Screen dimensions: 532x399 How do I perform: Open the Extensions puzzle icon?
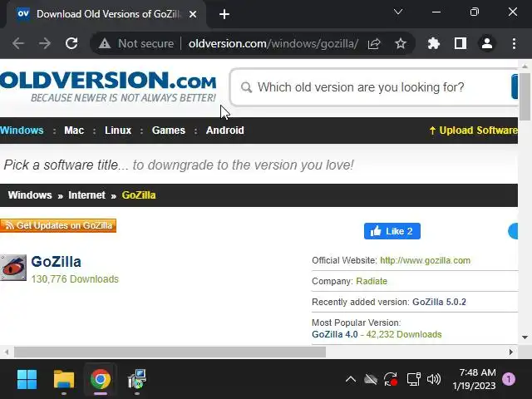click(x=434, y=43)
